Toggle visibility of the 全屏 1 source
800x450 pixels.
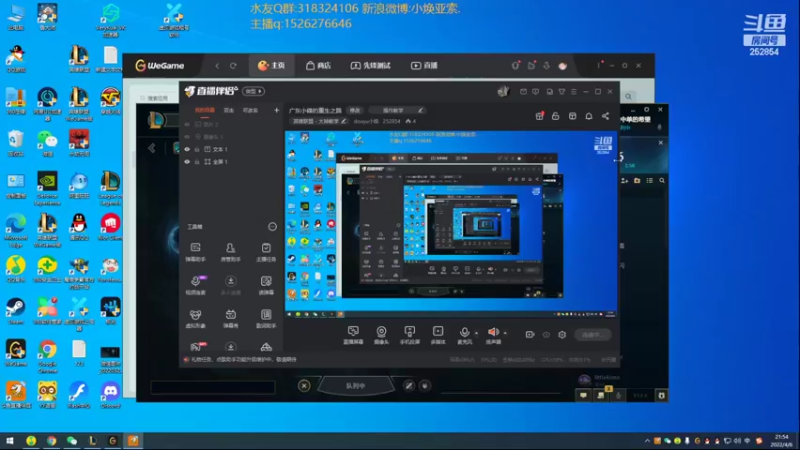click(187, 162)
